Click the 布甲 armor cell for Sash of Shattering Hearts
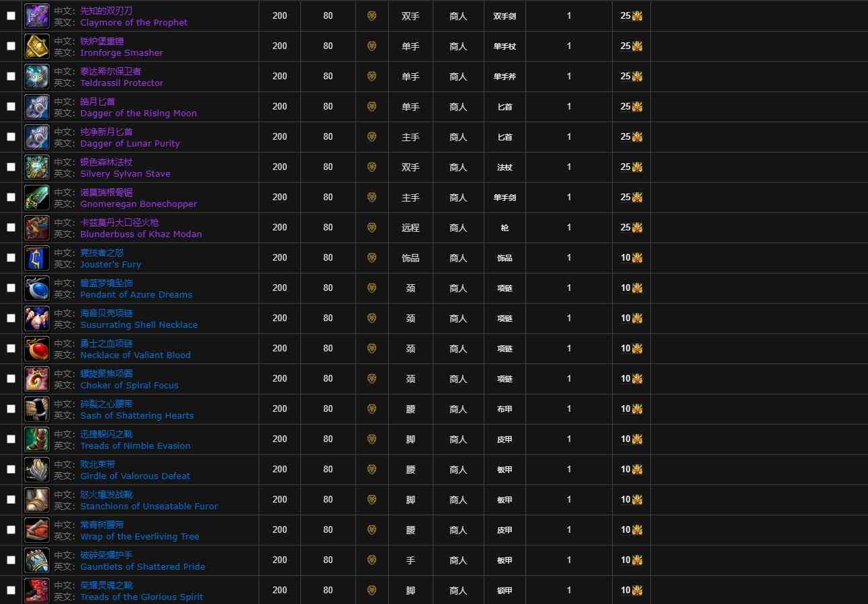Image resolution: width=868 pixels, height=604 pixels. click(x=505, y=409)
